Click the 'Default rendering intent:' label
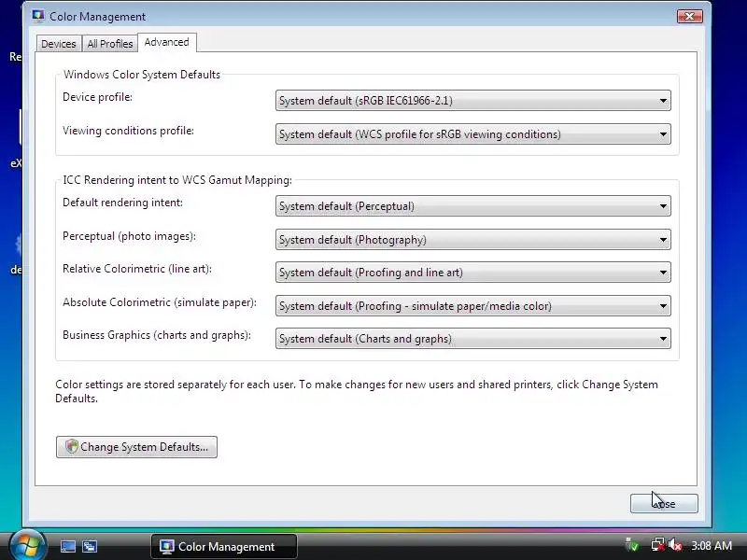The height and width of the screenshot is (560, 747). (x=123, y=203)
